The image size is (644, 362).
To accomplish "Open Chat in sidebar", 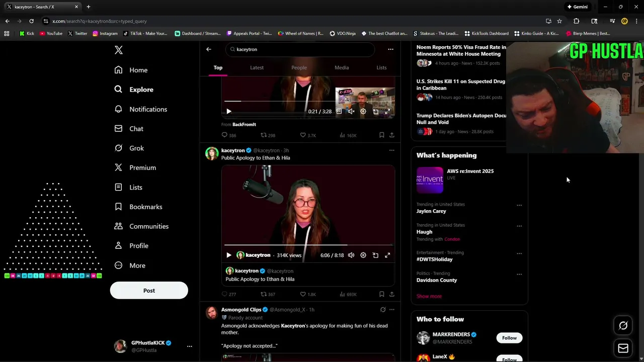I will pyautogui.click(x=129, y=129).
